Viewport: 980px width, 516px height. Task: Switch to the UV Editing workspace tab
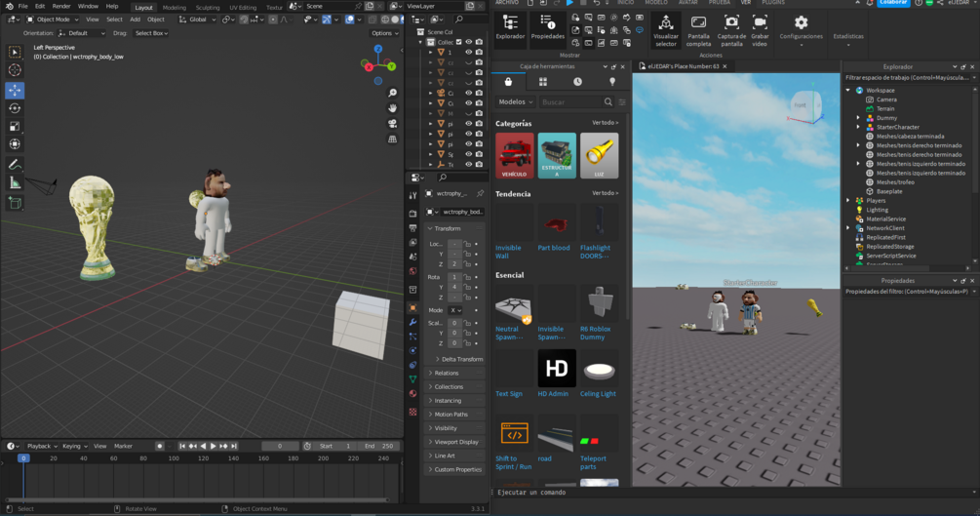[243, 8]
